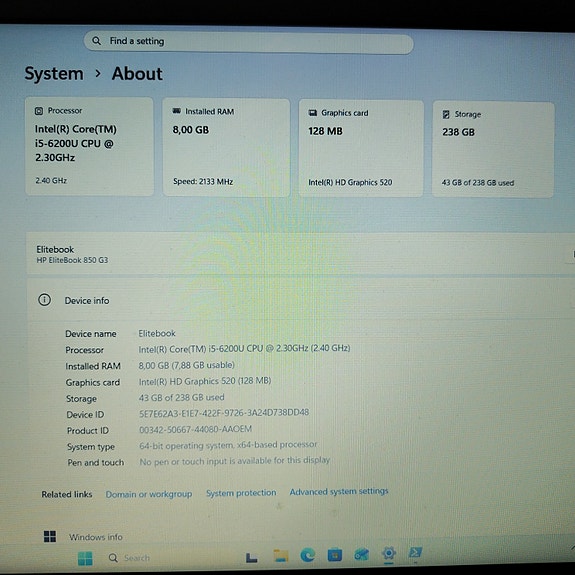This screenshot has width=575, height=575.
Task: Select the Processor summary card
Action: coord(89,146)
